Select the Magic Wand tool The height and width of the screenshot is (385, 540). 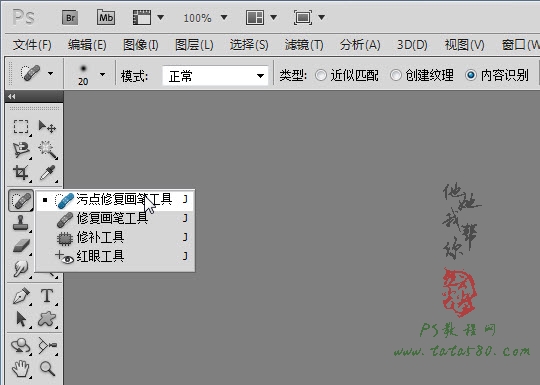48,150
